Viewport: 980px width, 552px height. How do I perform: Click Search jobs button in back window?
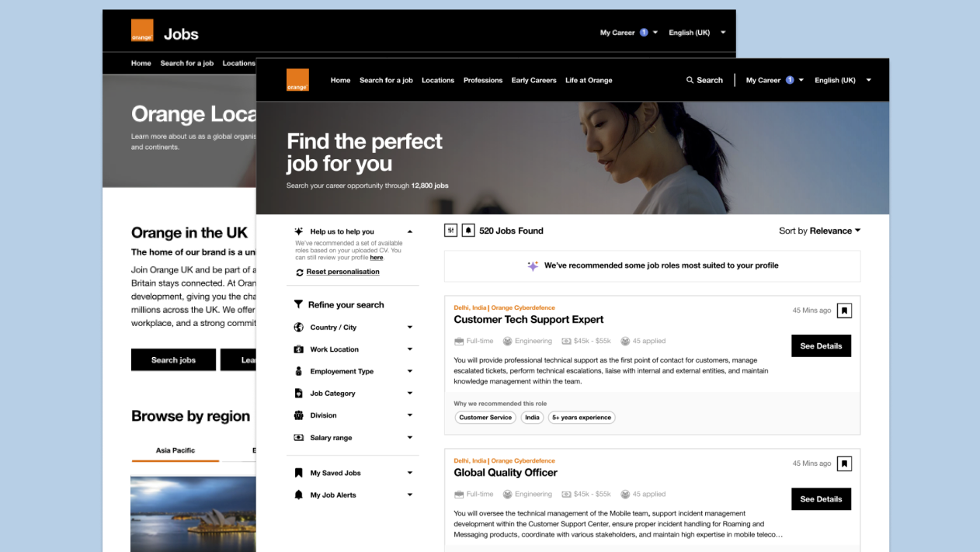pyautogui.click(x=173, y=360)
